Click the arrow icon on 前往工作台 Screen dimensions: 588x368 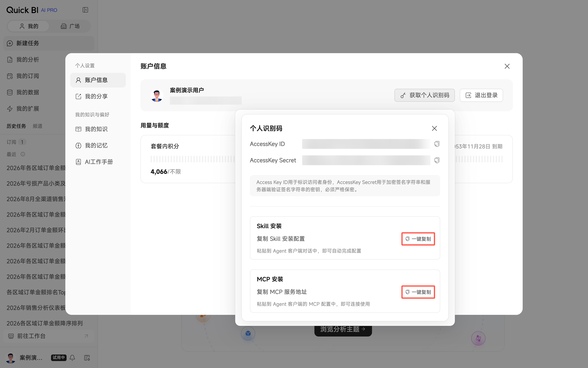click(86, 336)
